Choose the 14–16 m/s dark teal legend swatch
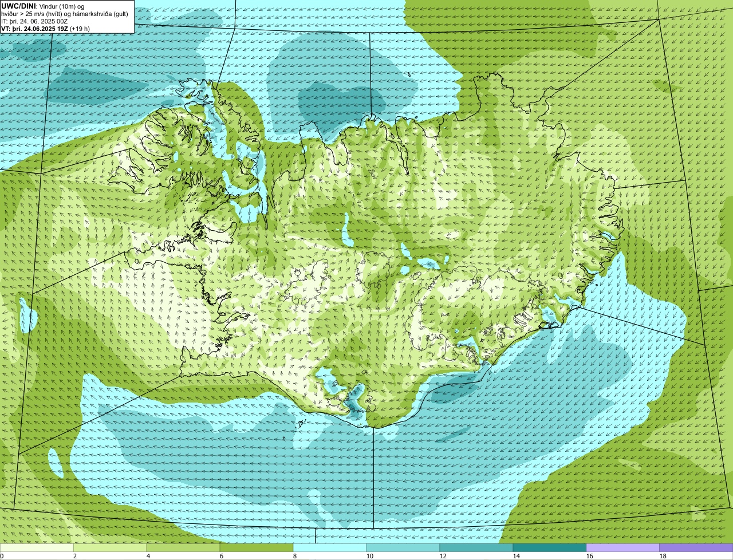This screenshot has width=733, height=560. (x=550, y=548)
